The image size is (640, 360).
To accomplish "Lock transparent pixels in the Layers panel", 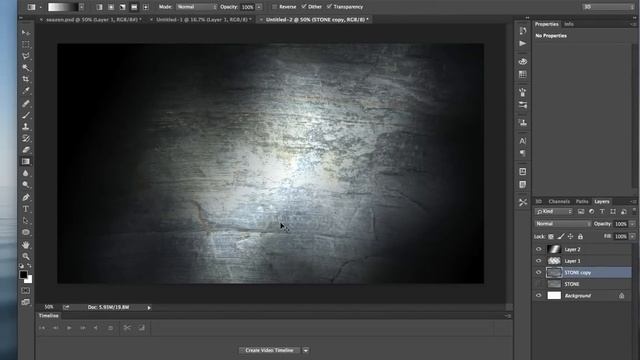I will pos(551,236).
